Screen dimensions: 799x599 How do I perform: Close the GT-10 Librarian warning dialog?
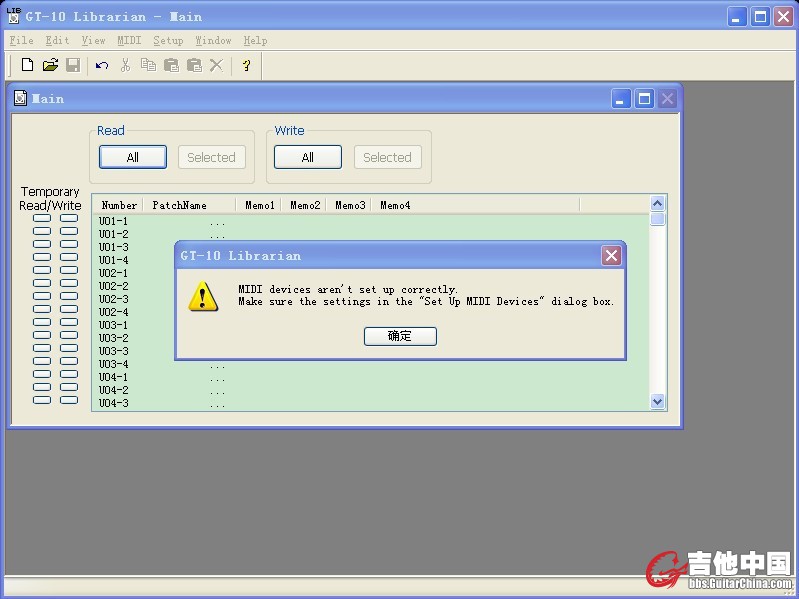click(611, 256)
